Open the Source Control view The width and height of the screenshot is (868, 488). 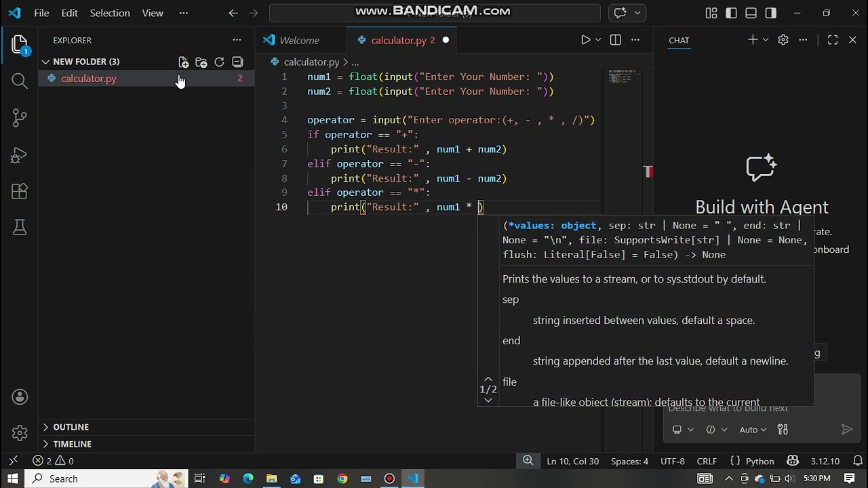20,118
